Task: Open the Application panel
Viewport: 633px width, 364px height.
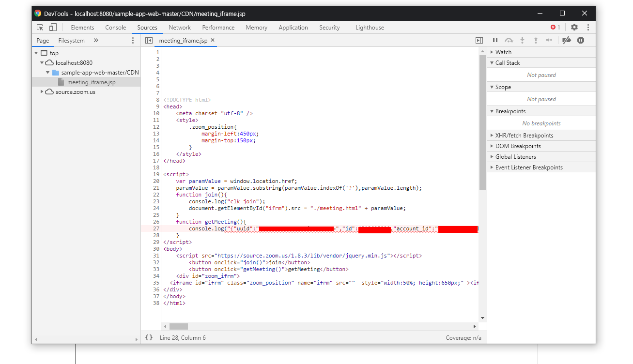Action: pyautogui.click(x=293, y=28)
